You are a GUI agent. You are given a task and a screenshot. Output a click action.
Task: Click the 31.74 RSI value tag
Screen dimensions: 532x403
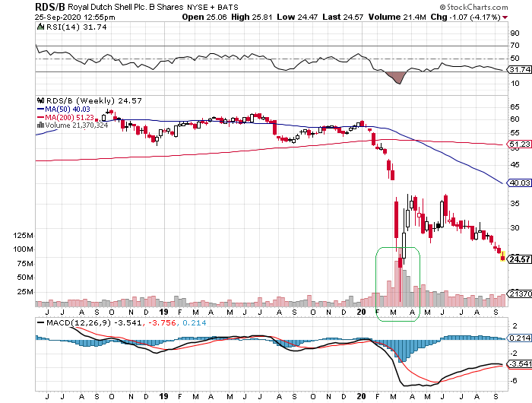point(519,70)
